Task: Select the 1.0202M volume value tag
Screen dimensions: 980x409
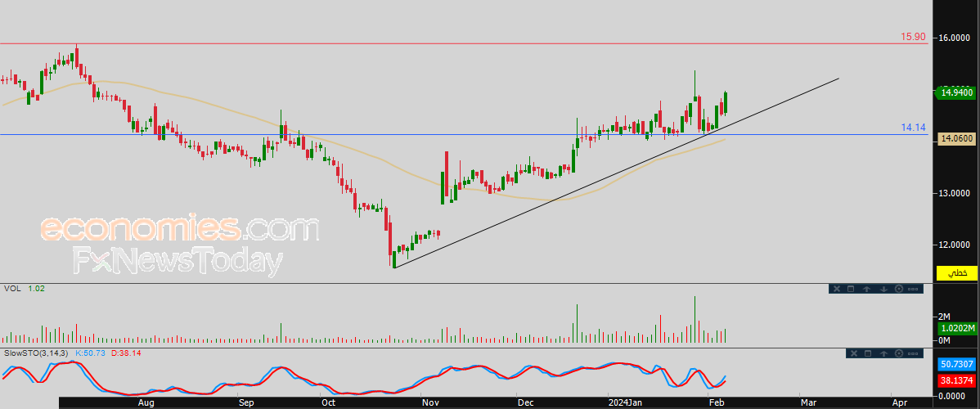Action: pos(956,328)
